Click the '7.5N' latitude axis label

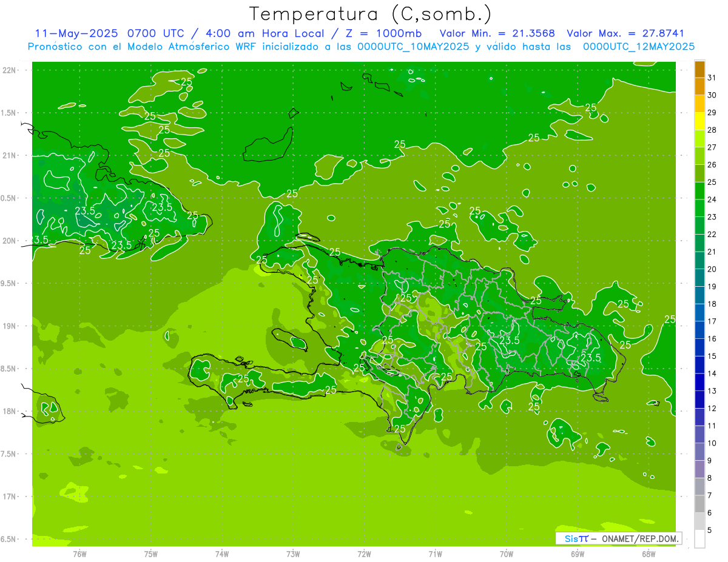(x=9, y=453)
